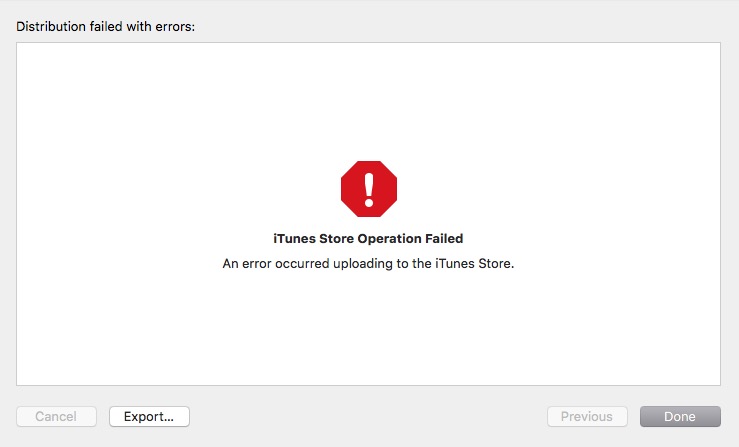This screenshot has height=447, width=739.
Task: Go back using the Previous button
Action: point(587,416)
